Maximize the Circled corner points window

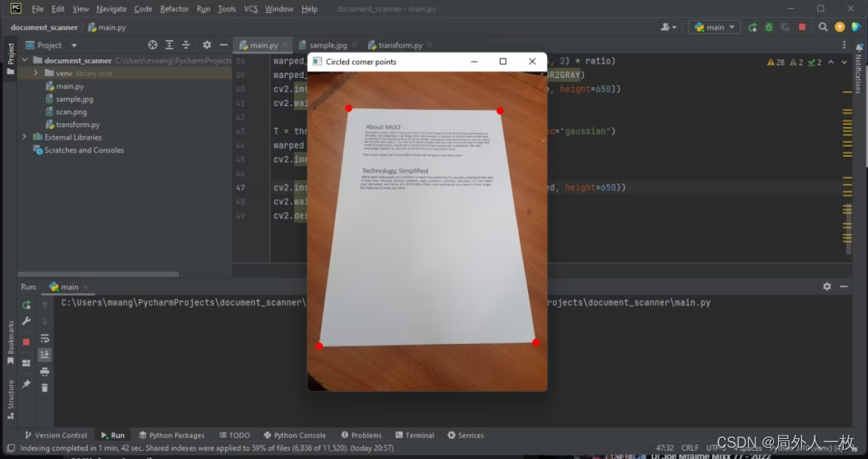pos(502,61)
